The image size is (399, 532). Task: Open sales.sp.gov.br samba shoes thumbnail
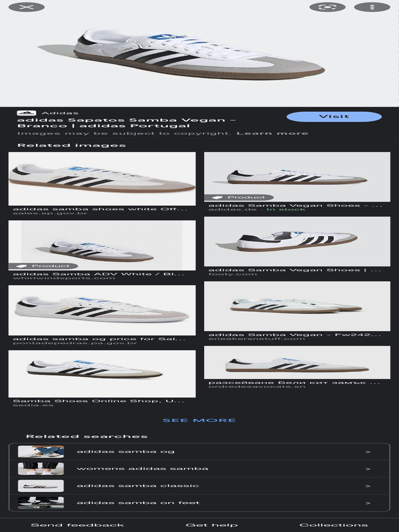click(x=102, y=179)
